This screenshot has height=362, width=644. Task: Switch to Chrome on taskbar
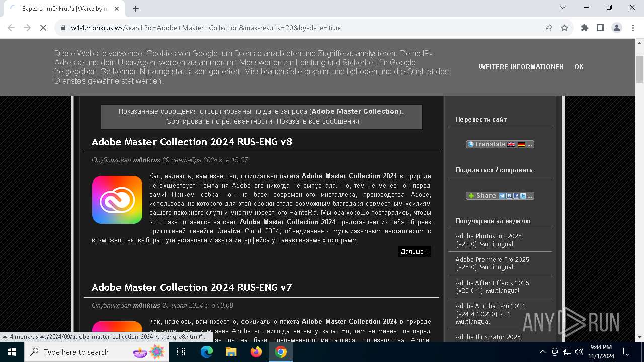click(x=281, y=352)
